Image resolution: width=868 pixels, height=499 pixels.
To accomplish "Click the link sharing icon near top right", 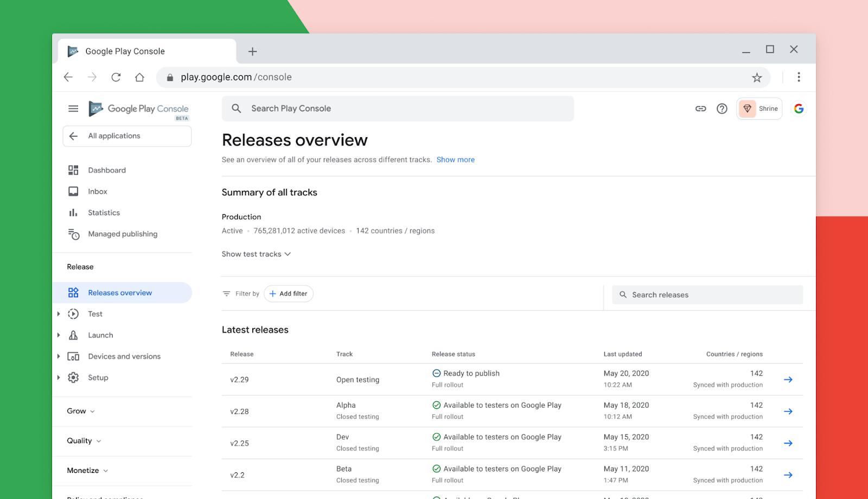I will (x=700, y=108).
